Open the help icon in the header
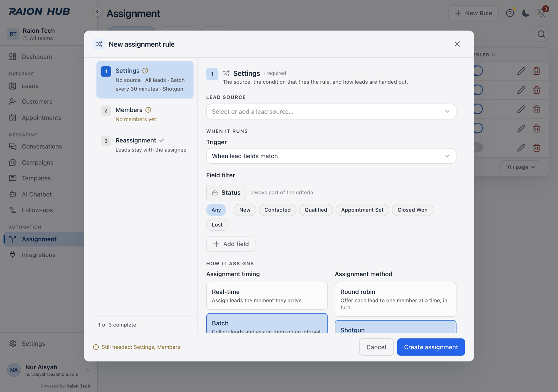This screenshot has width=558, height=392. pyautogui.click(x=510, y=13)
